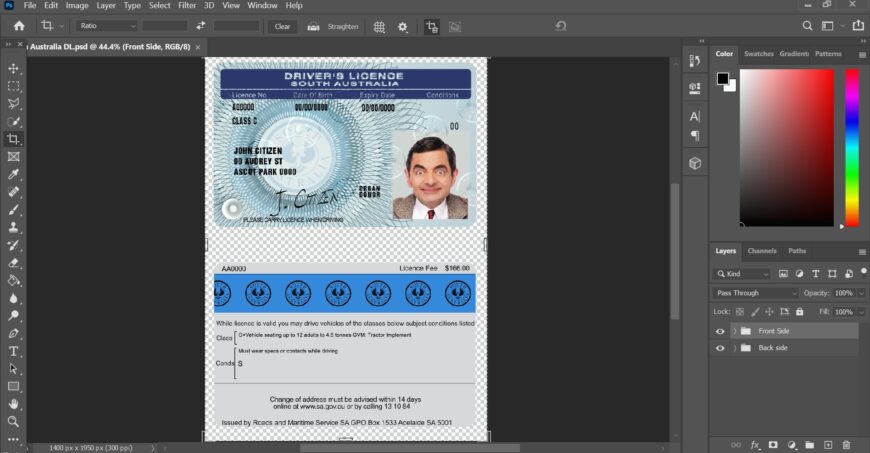The image size is (870, 453).
Task: Select the Quick Selection tool
Action: (x=13, y=121)
